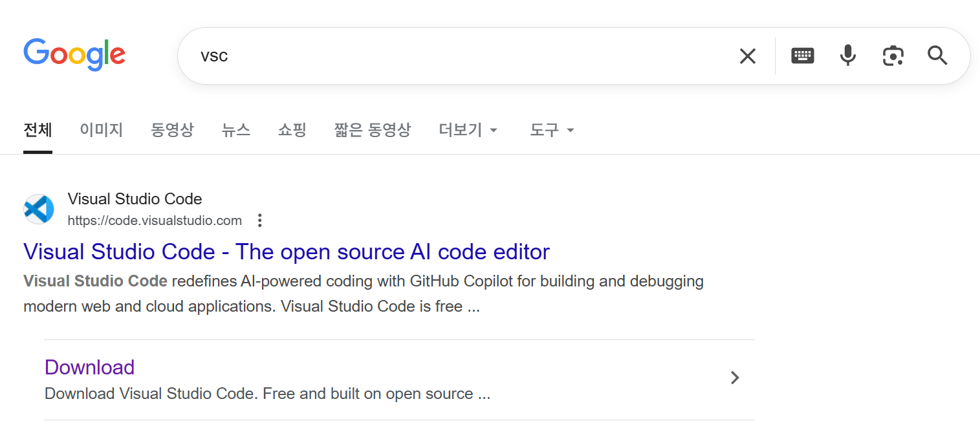Click the Google logo
Image resolution: width=980 pixels, height=430 pixels.
(74, 55)
